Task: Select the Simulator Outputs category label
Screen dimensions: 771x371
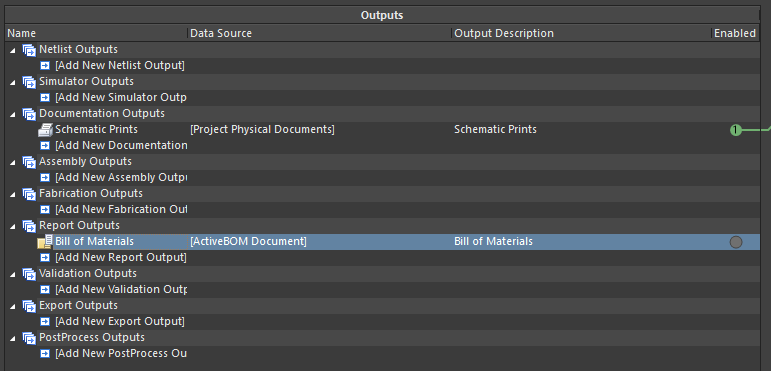Action: [86, 82]
